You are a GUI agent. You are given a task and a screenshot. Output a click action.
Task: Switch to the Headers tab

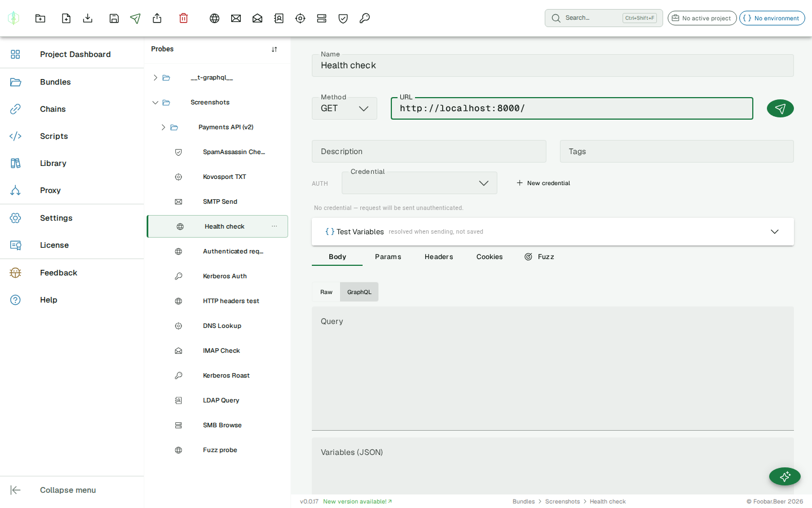439,257
